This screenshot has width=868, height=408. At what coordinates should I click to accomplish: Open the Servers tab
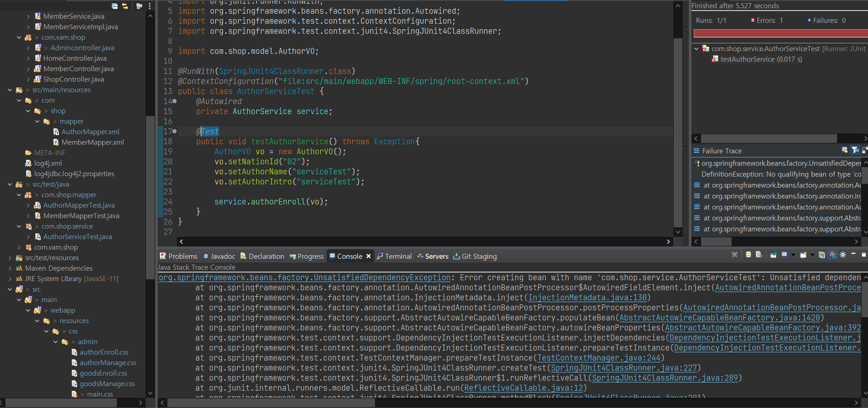pos(433,256)
